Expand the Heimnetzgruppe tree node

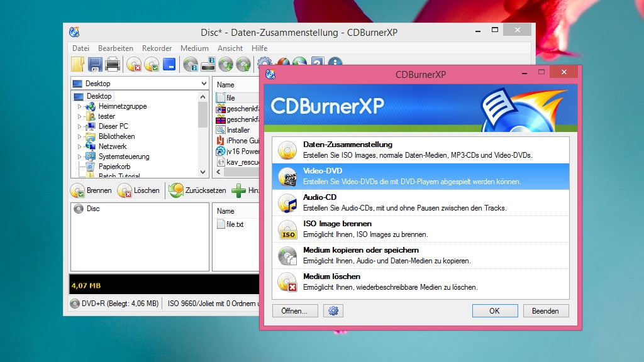pos(79,106)
